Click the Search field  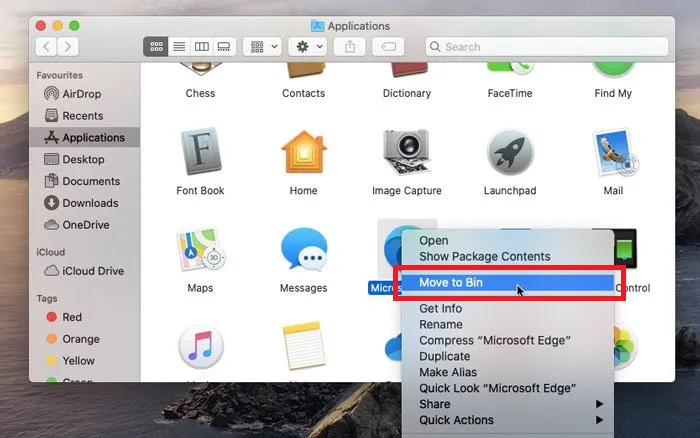point(547,46)
